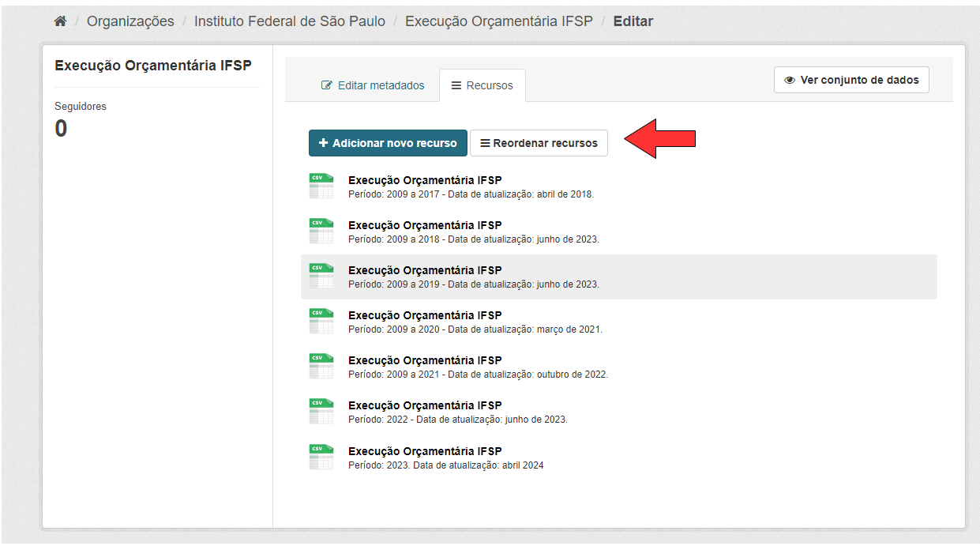
Task: Click the followers count 0
Action: pos(61,129)
